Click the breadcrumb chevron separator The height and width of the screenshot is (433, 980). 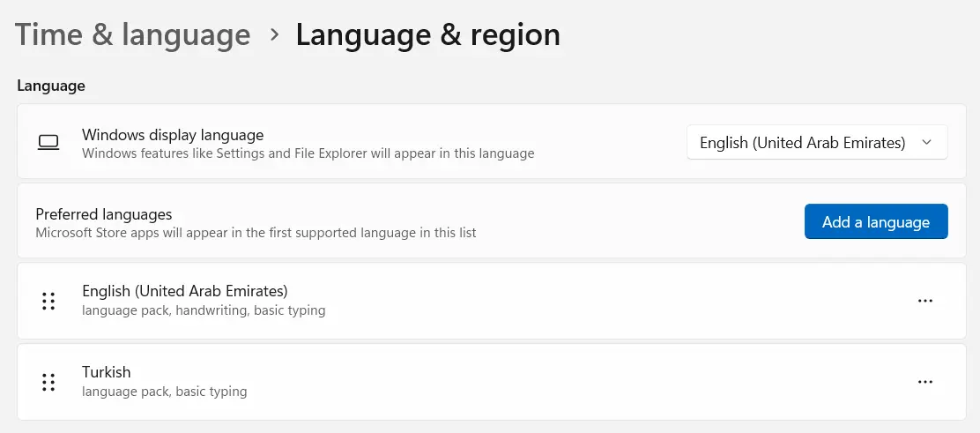pyautogui.click(x=274, y=35)
